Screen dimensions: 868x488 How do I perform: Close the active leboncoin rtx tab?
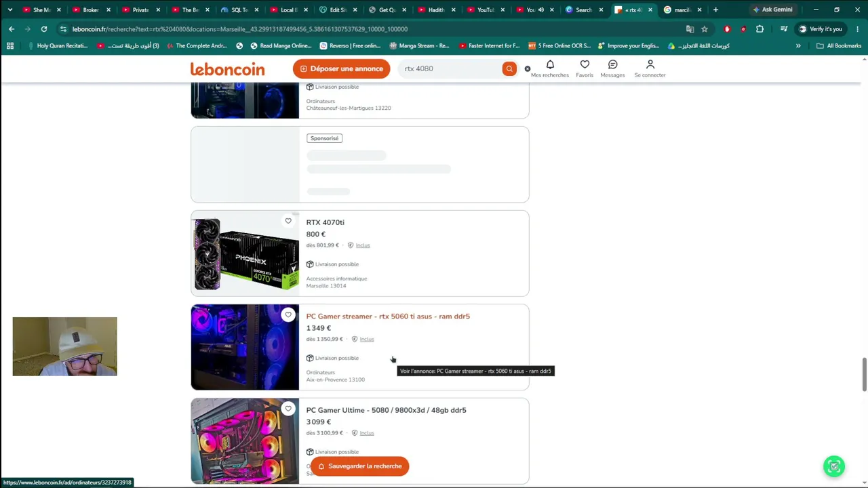click(x=650, y=9)
